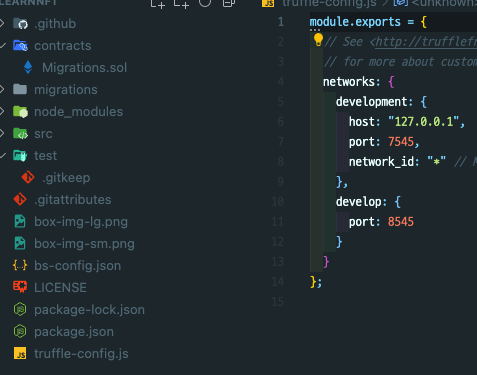
Task: Click the git icon next to .gitkeep
Action: point(28,177)
